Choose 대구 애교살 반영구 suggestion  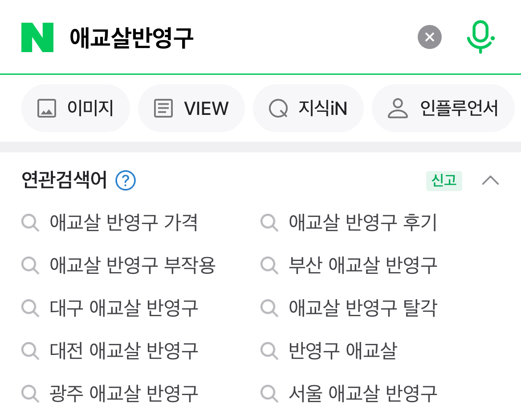(x=123, y=308)
